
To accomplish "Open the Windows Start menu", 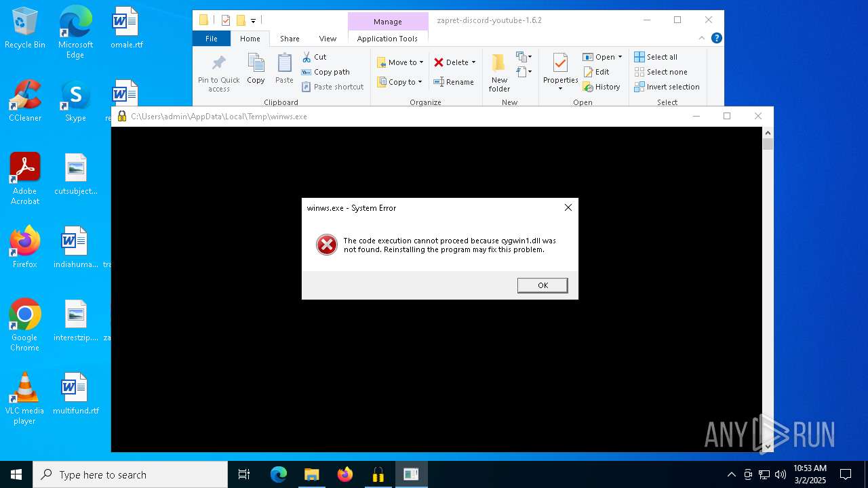I will coord(16,474).
